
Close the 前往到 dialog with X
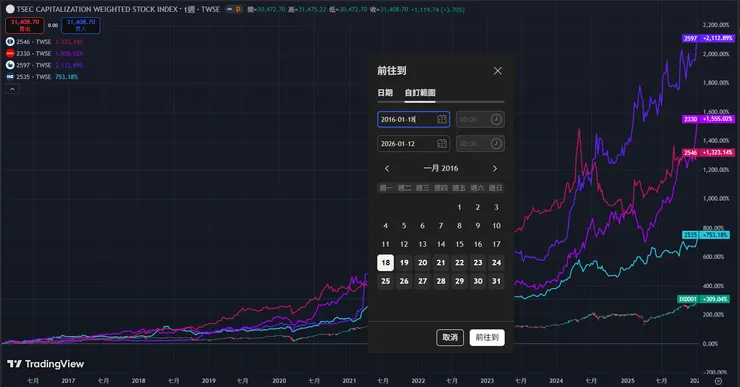(497, 71)
